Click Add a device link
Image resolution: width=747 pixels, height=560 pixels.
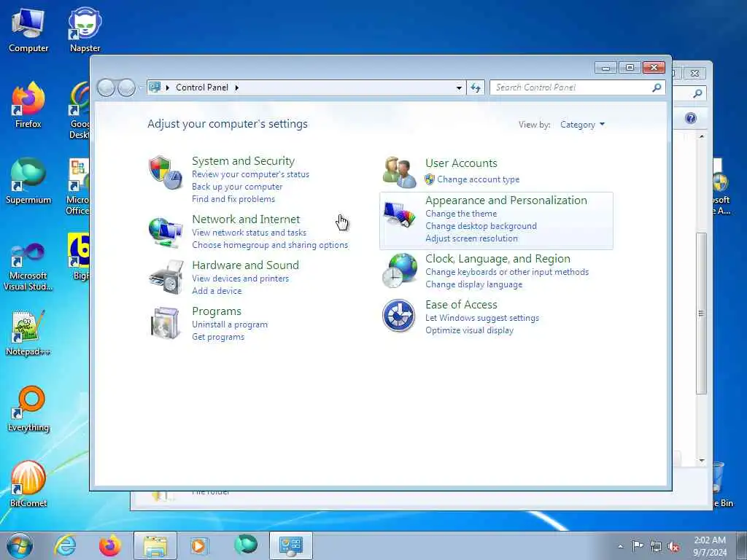[217, 291]
